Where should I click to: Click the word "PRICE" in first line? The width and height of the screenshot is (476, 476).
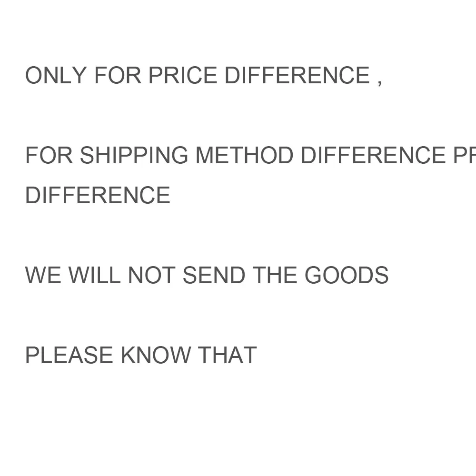183,76
